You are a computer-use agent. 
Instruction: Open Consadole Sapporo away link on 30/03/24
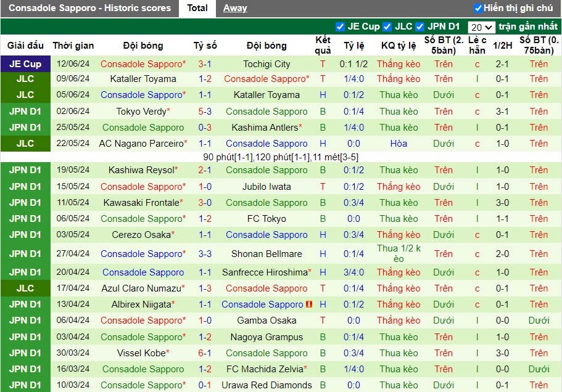[267, 353]
